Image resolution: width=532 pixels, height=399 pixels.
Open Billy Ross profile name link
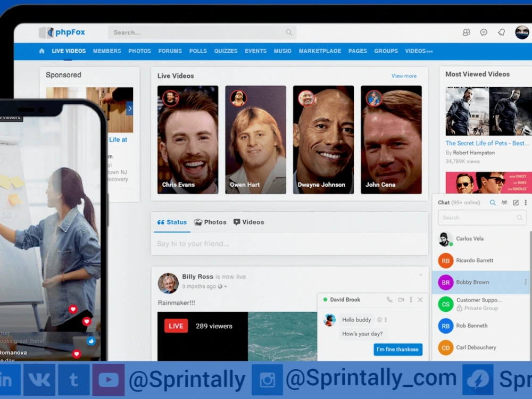pyautogui.click(x=197, y=277)
